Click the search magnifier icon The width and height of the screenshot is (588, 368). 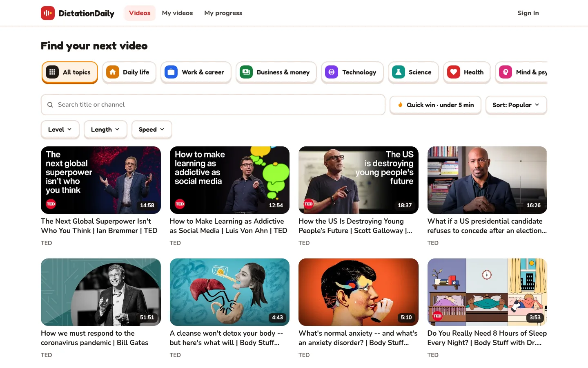coord(50,105)
